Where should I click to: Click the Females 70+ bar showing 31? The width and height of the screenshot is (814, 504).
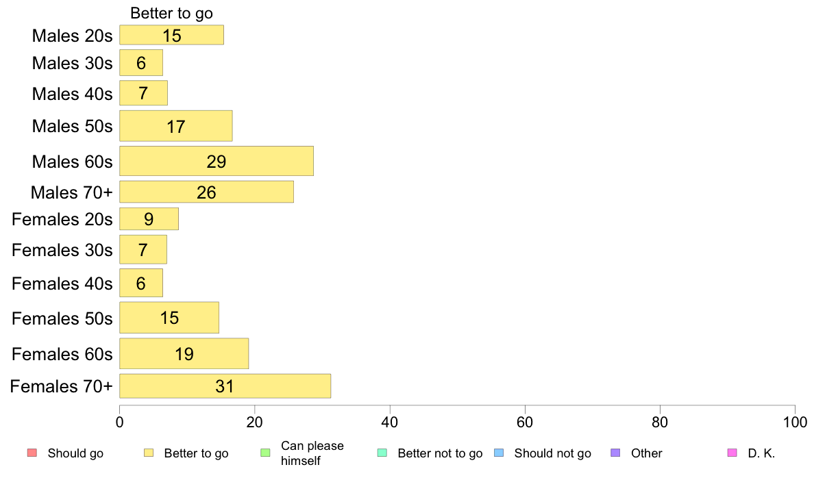tap(225, 386)
